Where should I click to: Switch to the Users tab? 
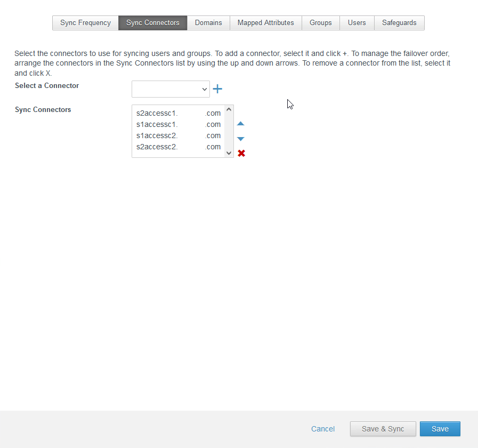[357, 22]
